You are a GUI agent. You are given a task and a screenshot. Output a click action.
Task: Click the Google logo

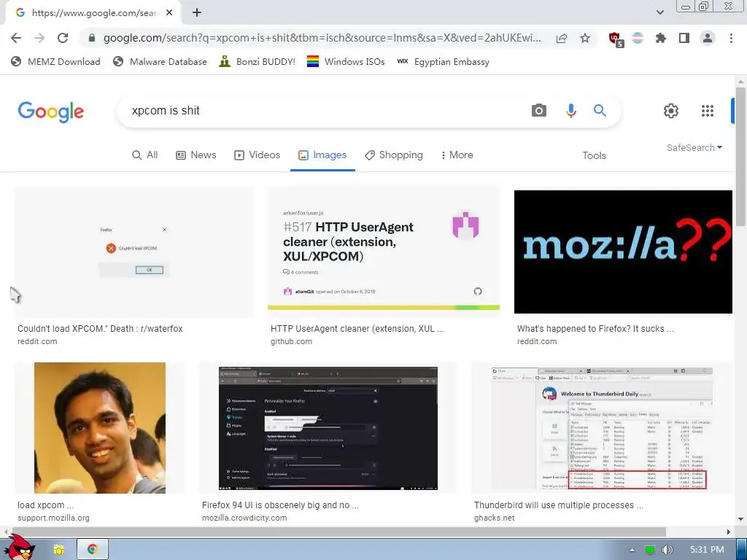[51, 112]
